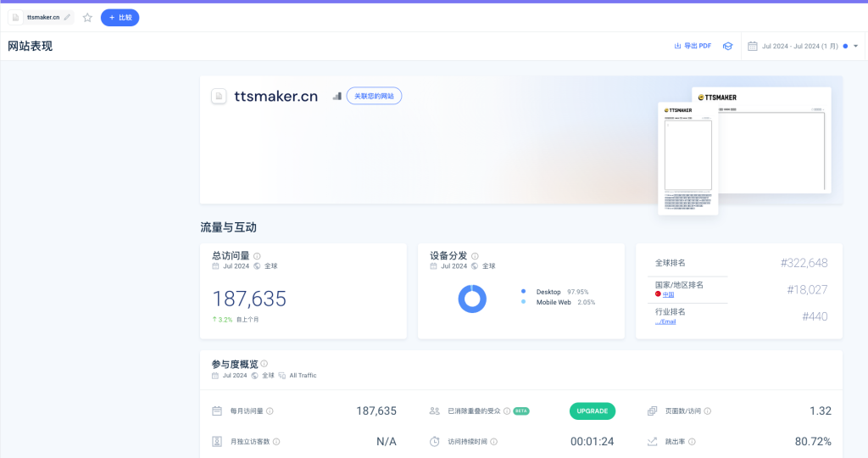Click the country rank #18,027

click(x=807, y=289)
